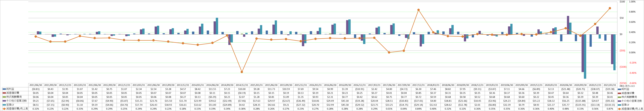644x111 pixels.
Task: Click the 営業CF entry in the right-hand legend
Action: 624,105
